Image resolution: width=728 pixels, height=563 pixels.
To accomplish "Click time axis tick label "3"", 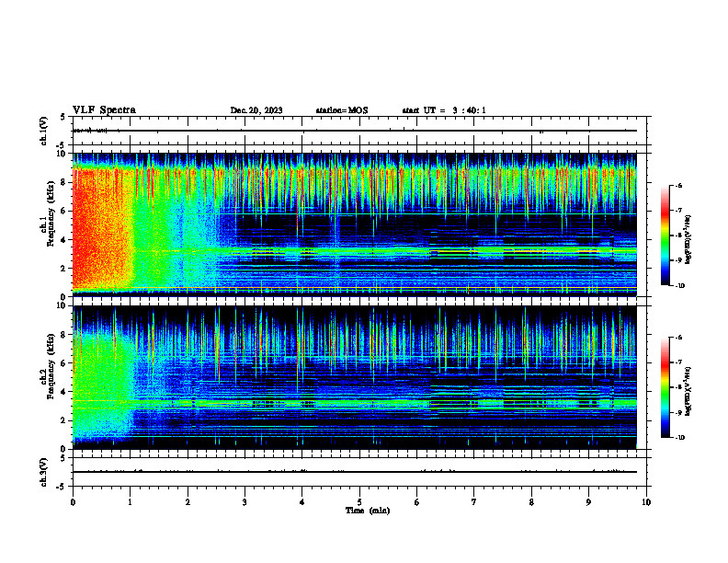I will click(x=245, y=502).
